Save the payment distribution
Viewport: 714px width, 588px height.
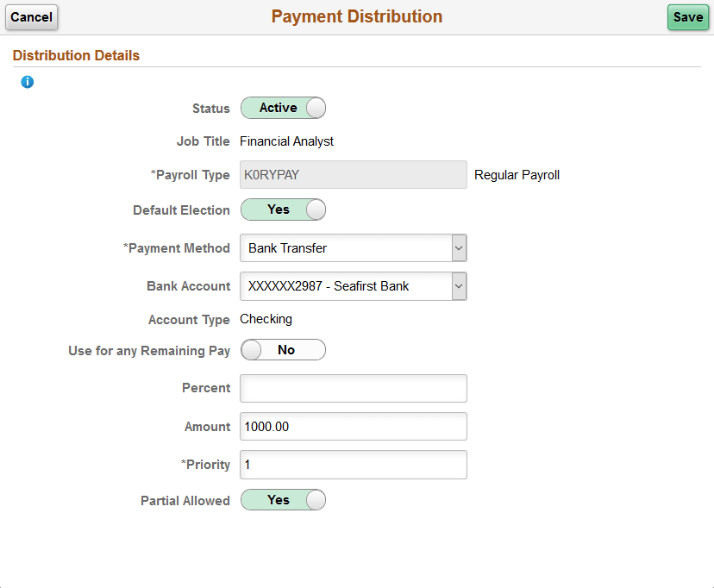point(687,17)
